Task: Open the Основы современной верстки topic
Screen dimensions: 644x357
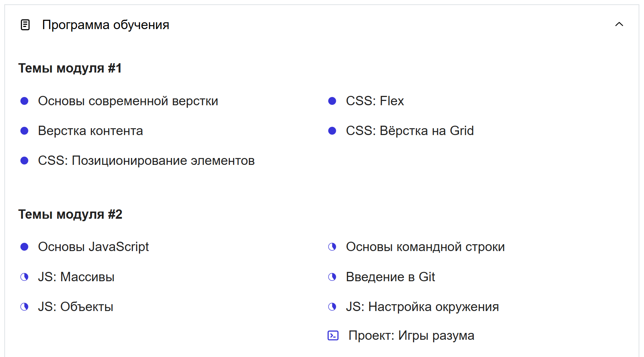Action: 128,101
